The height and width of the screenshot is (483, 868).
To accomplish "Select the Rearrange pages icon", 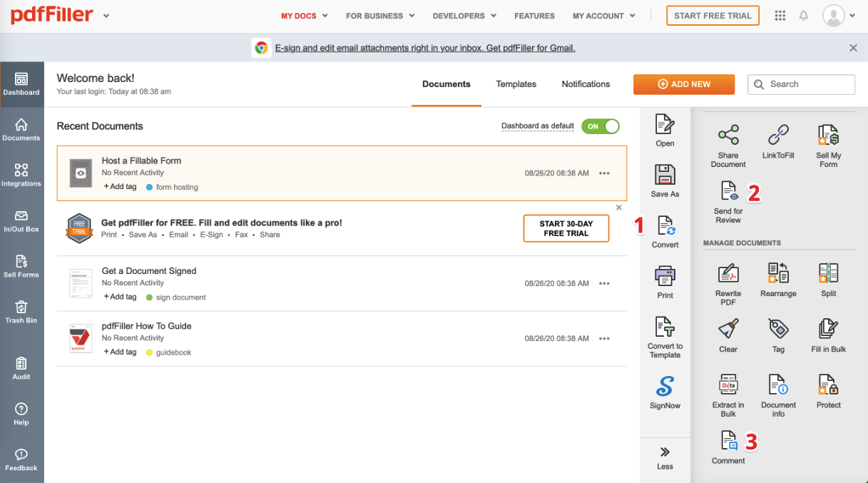I will [x=778, y=274].
